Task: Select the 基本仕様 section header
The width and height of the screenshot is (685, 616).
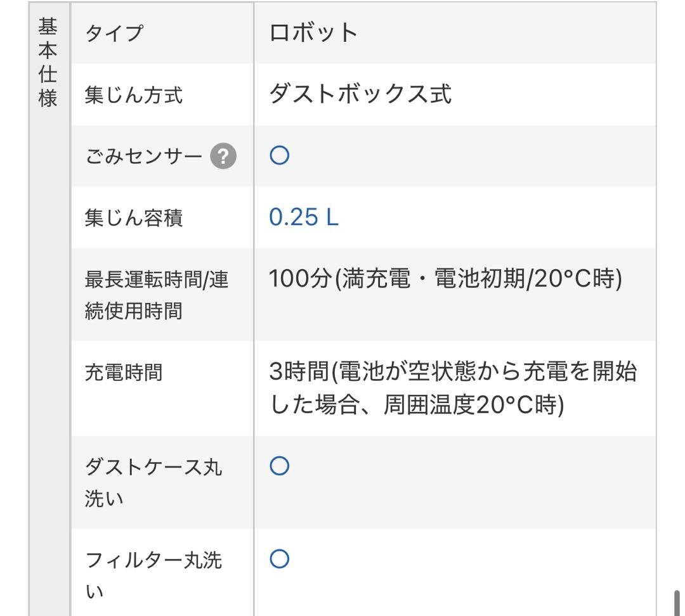Action: click(x=48, y=62)
